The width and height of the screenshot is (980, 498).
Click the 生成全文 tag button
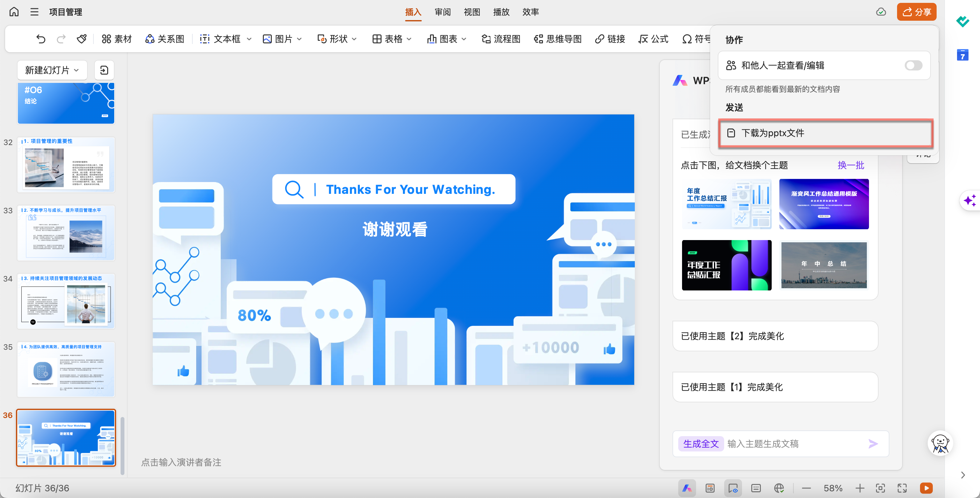pyautogui.click(x=701, y=443)
